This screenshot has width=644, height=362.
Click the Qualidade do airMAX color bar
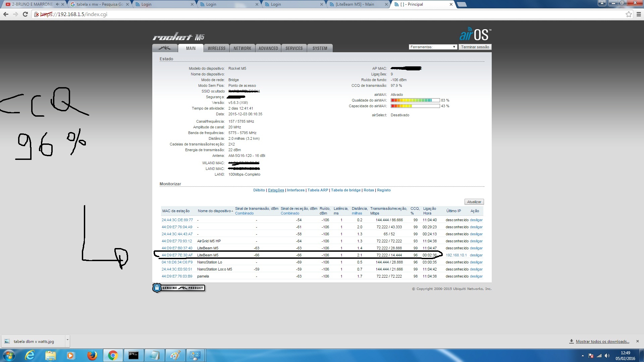(x=415, y=100)
